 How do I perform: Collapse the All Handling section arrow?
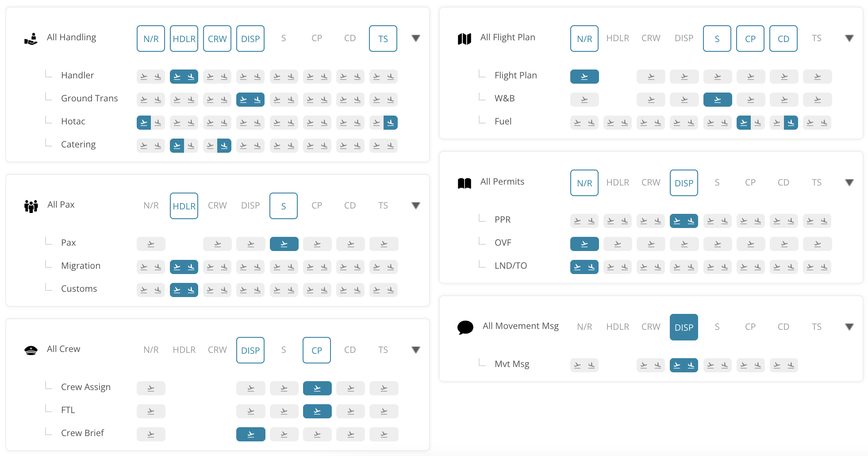coord(416,39)
